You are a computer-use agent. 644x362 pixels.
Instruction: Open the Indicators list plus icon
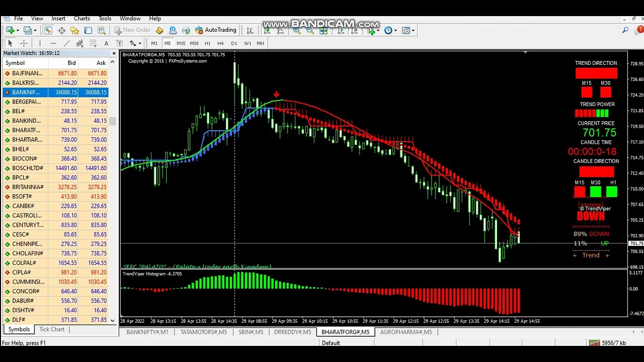click(x=371, y=30)
